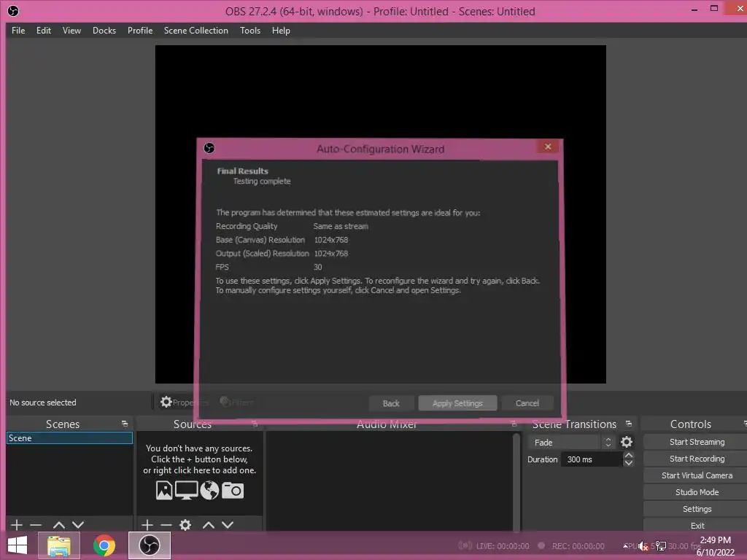Click the network tray icon
The width and height of the screenshot is (747, 560).
tap(661, 546)
